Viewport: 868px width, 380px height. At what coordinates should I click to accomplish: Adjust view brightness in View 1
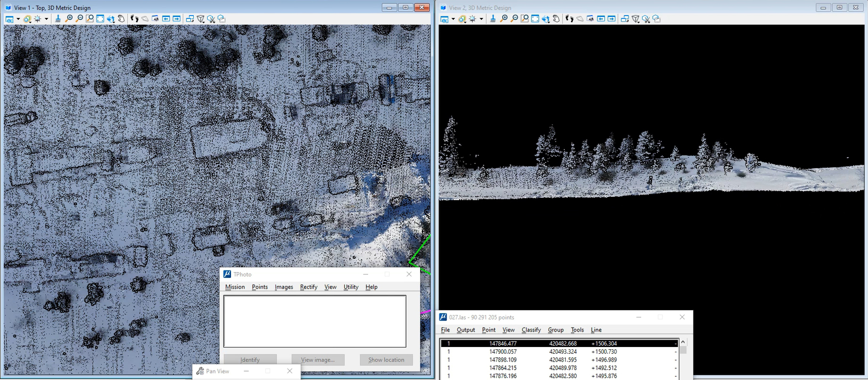38,19
